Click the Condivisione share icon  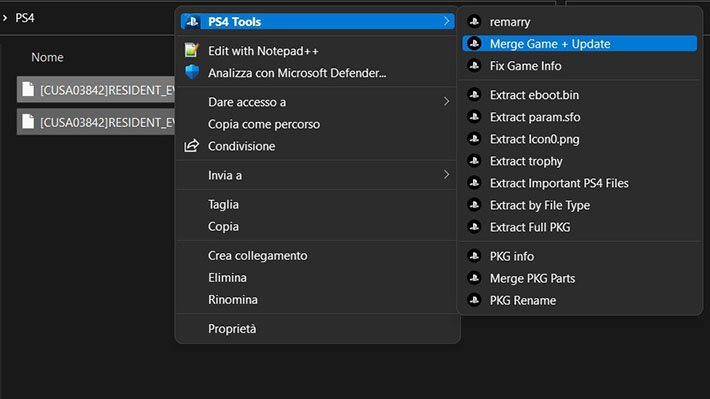[x=192, y=146]
